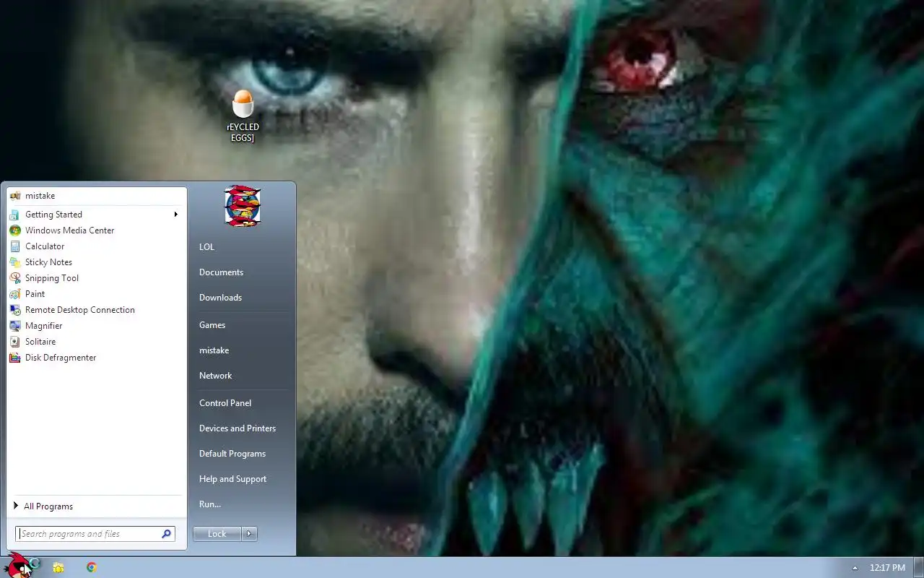Launch the Snipping Tool icon

(x=15, y=278)
